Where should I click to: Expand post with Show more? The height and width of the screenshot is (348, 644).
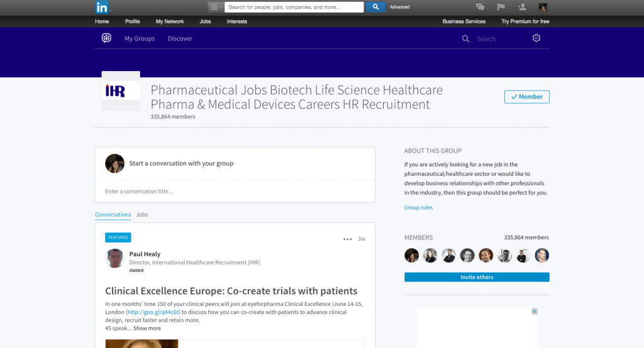tap(147, 329)
